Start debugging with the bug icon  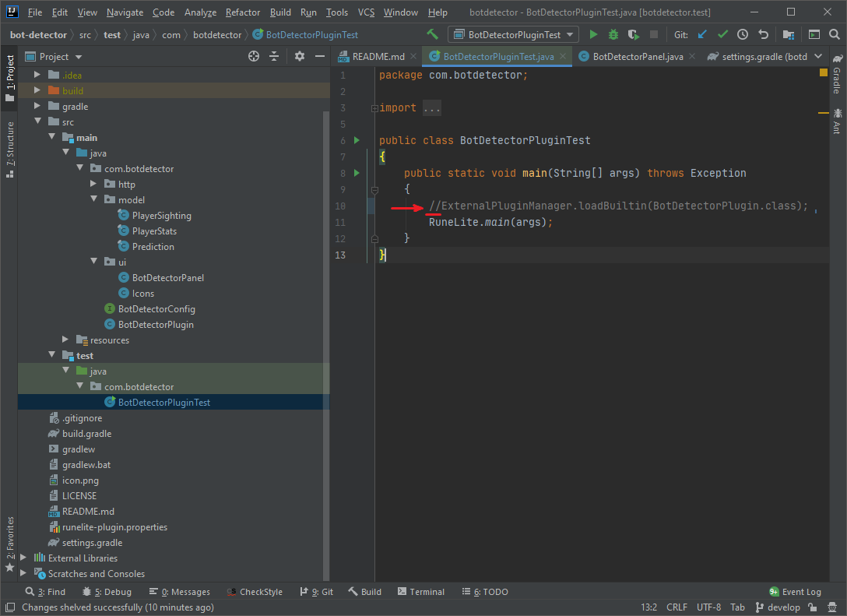pos(613,35)
